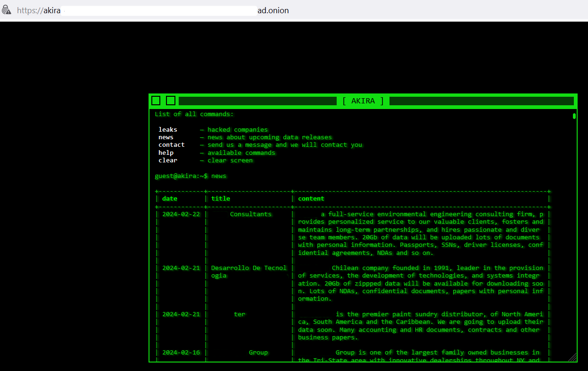This screenshot has height=371, width=588.
Task: Select the 'news' command in the list
Action: (166, 137)
